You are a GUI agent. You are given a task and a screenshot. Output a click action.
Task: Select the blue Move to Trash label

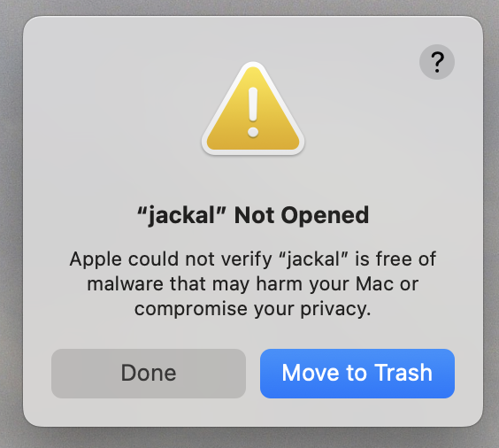click(x=357, y=373)
